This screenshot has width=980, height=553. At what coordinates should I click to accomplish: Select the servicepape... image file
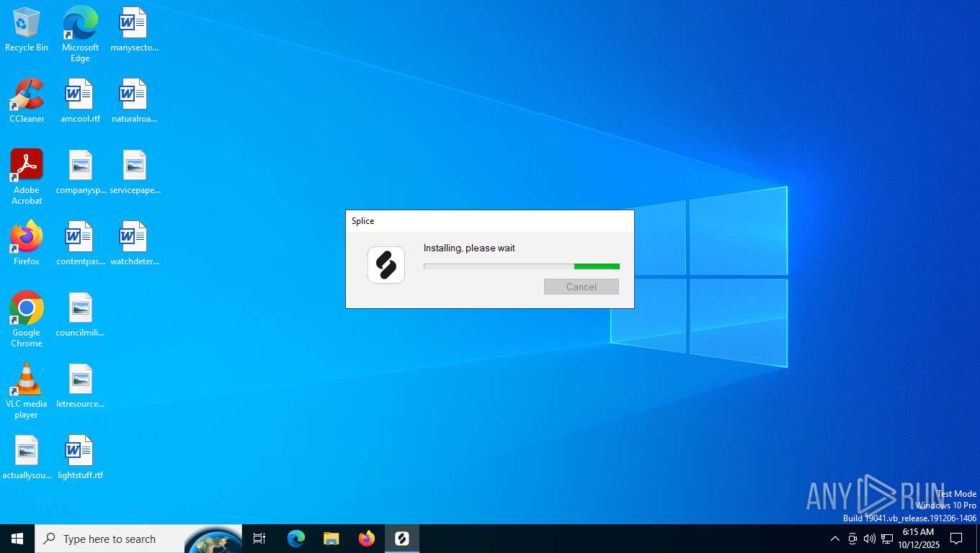tap(135, 172)
